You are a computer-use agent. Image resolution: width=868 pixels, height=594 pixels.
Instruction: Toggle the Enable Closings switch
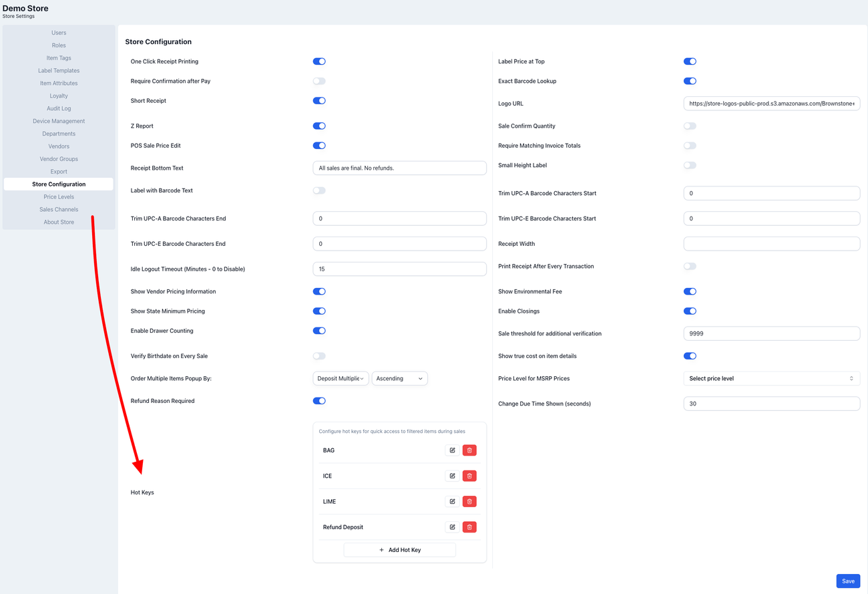click(x=690, y=311)
